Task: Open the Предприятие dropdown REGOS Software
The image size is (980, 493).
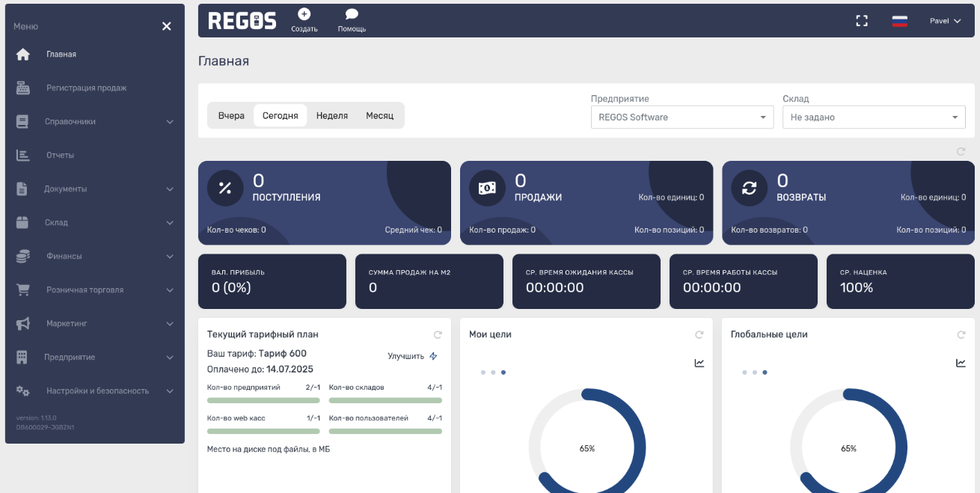Action: tap(682, 117)
